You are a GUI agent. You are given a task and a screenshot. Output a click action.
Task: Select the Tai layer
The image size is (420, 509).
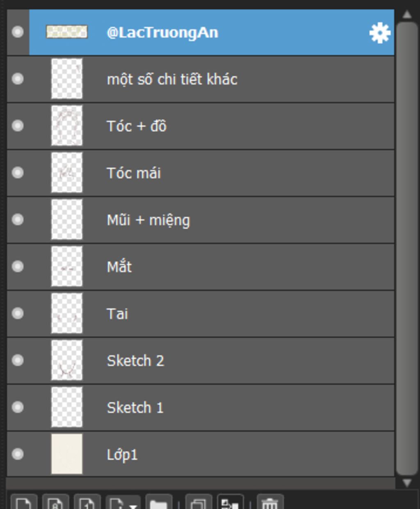(201, 314)
